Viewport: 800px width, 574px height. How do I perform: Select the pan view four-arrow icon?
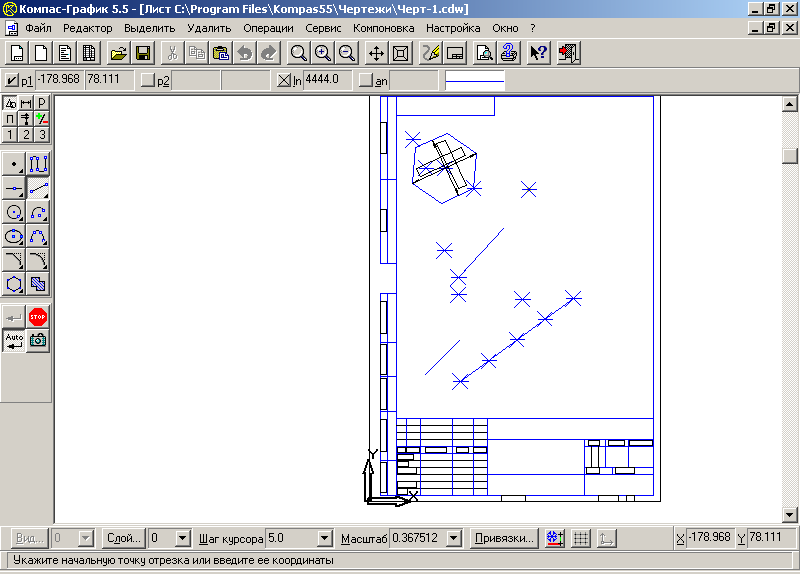(377, 53)
